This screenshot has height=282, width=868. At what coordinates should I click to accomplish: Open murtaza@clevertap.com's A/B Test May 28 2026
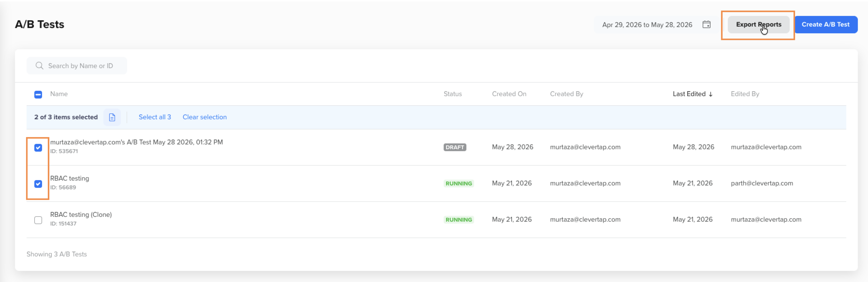[x=137, y=142]
